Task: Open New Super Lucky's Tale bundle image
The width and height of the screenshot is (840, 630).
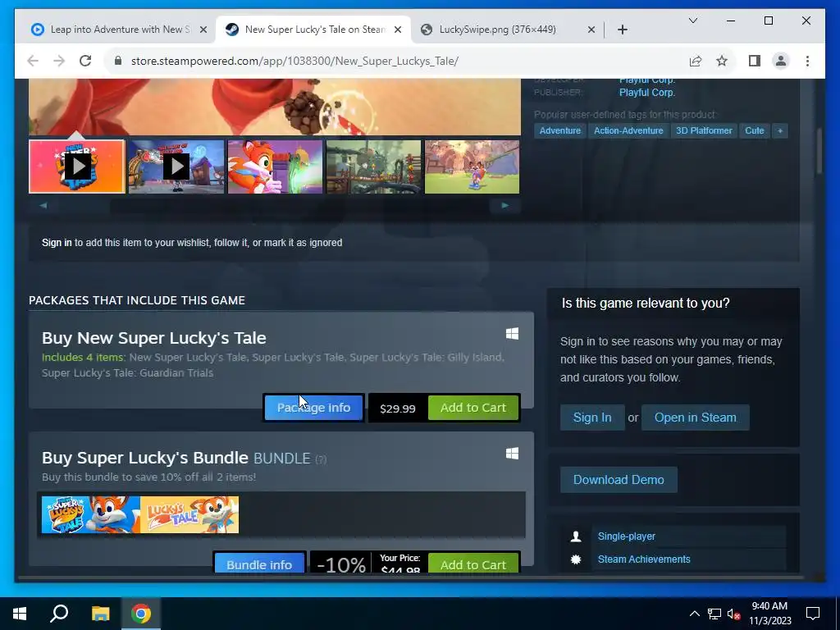Action: [x=91, y=514]
